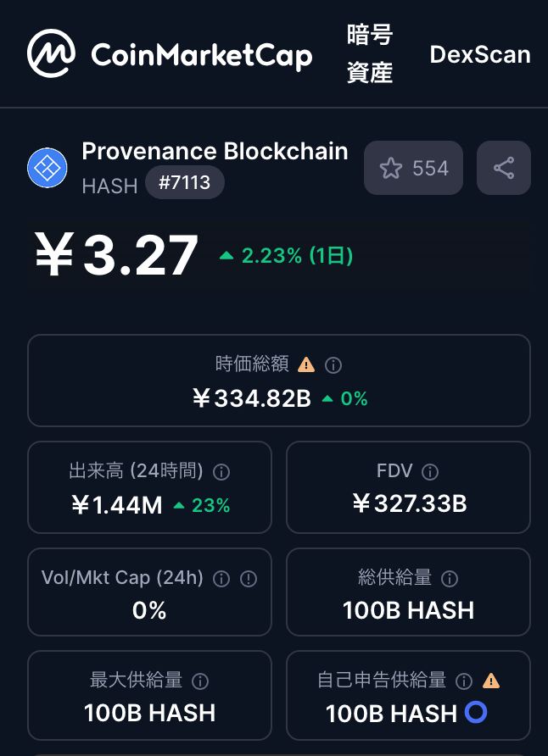Click the warning triangle beside 自己申告供給量
The image size is (548, 756).
[x=491, y=681]
